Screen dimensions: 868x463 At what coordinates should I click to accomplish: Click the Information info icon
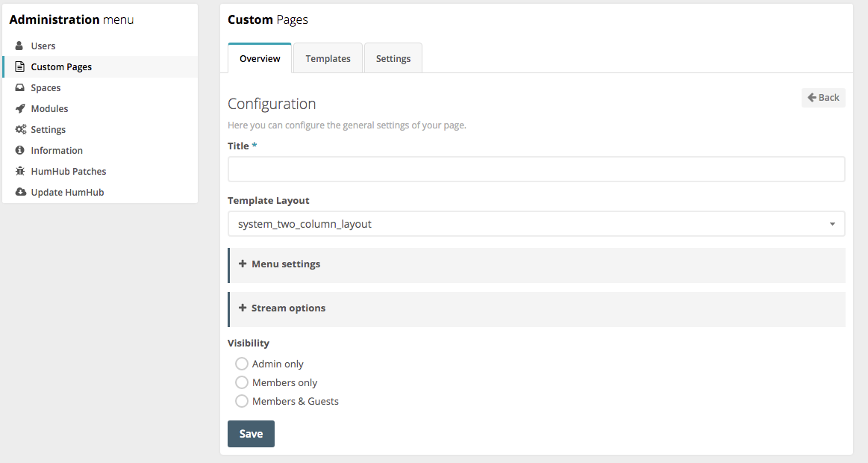[x=20, y=150]
